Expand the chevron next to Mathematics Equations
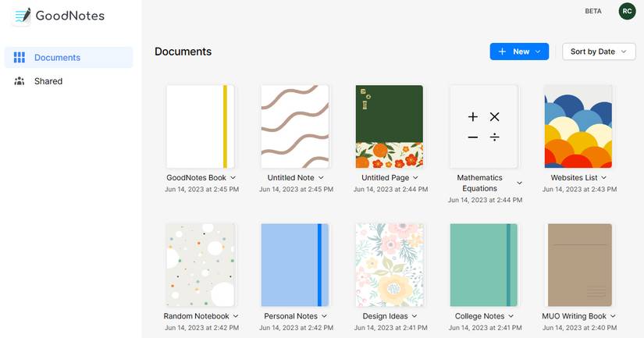Image resolution: width=644 pixels, height=338 pixels. coord(519,183)
